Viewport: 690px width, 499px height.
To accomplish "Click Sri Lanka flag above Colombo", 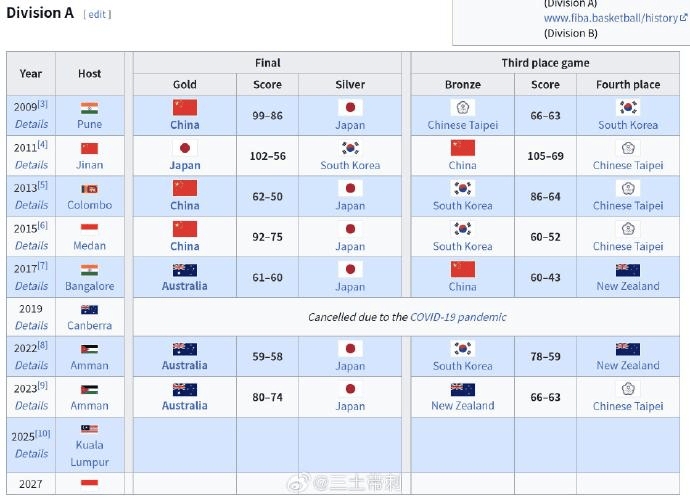I will [89, 188].
